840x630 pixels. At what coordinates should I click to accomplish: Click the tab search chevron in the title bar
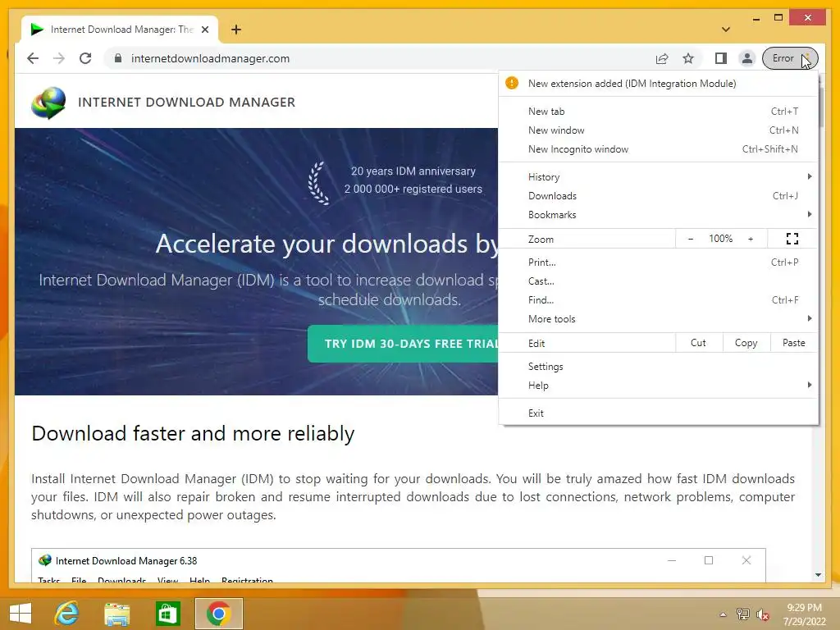726,30
